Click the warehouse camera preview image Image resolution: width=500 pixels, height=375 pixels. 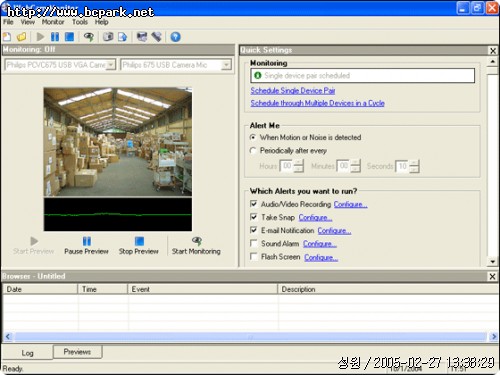(118, 142)
